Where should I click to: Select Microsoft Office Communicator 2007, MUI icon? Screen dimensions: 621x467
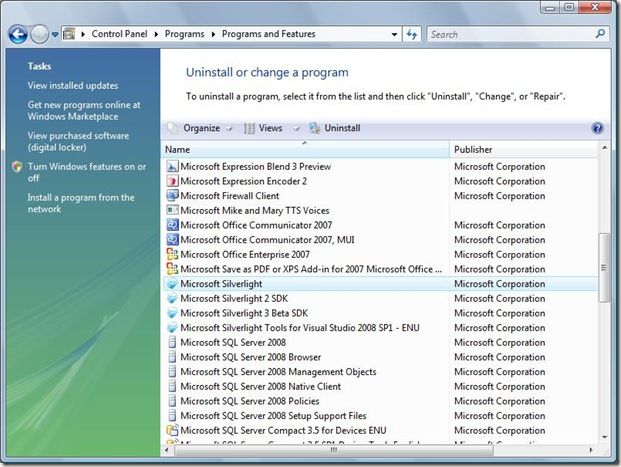(x=172, y=240)
